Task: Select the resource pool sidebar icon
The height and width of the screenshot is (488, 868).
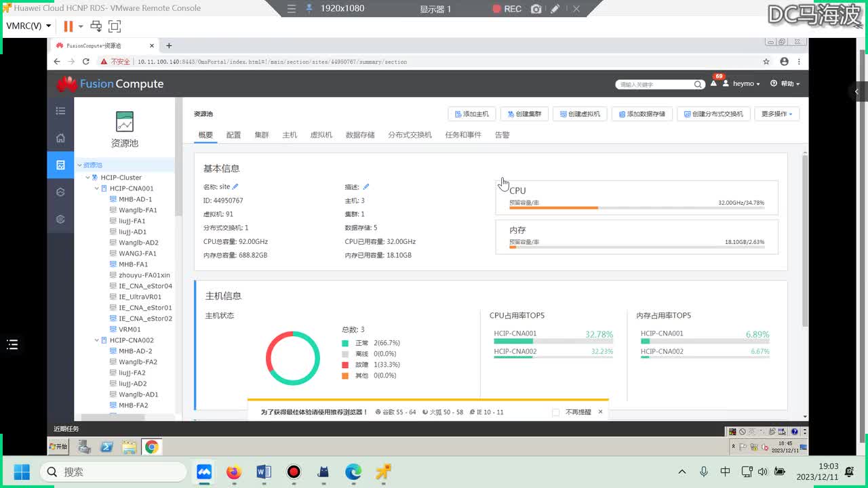Action: 60,165
